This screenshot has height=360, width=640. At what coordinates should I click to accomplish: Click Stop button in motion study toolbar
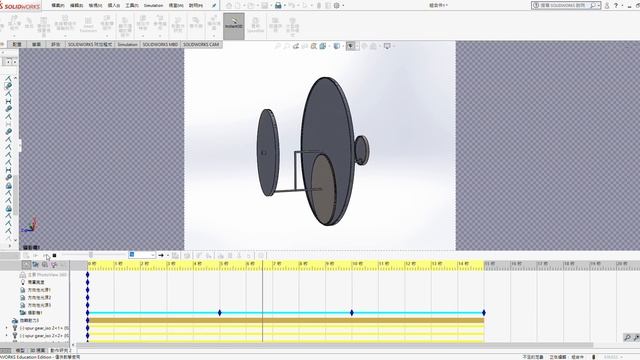54,256
